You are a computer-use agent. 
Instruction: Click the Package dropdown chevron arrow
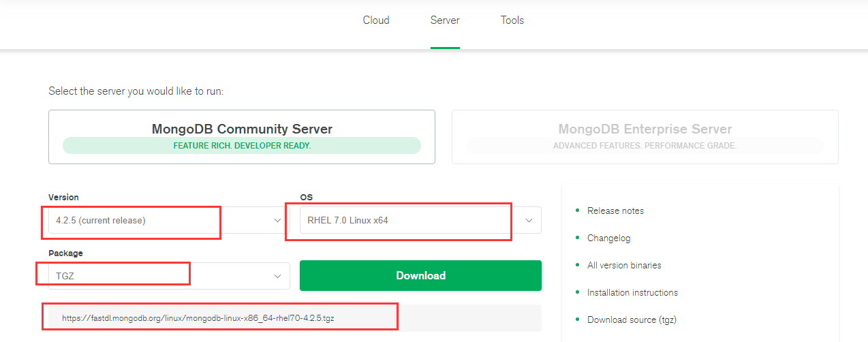point(277,276)
